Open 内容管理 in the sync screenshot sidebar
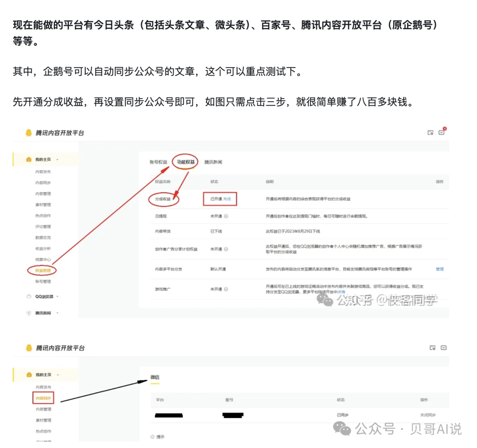 tap(43, 409)
